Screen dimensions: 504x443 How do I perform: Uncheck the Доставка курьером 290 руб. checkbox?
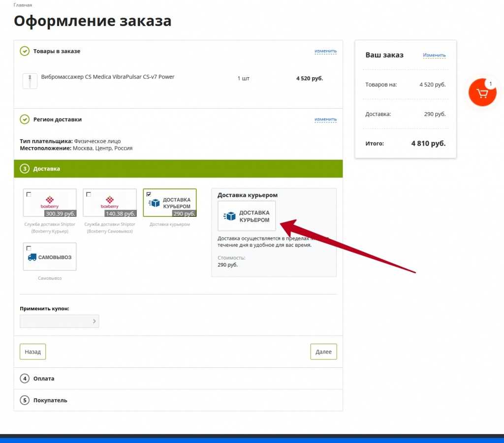tap(149, 195)
